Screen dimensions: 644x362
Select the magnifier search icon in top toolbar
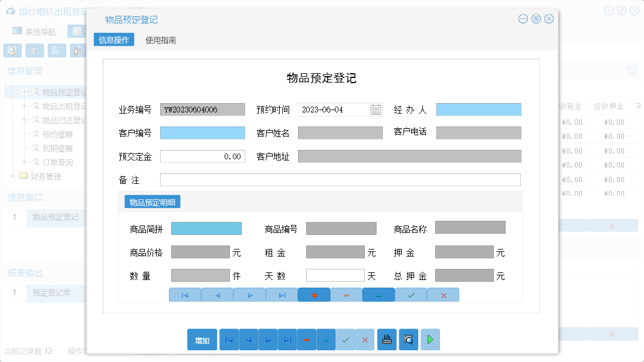[12, 50]
